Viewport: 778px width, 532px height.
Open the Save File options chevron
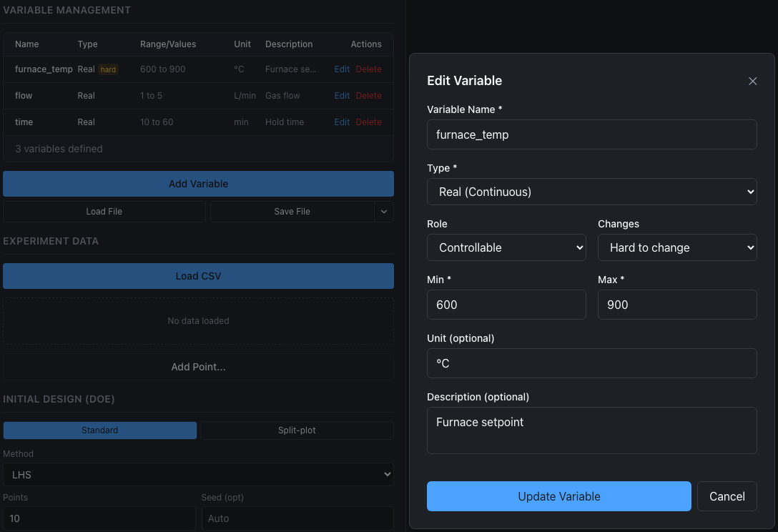pyautogui.click(x=383, y=212)
